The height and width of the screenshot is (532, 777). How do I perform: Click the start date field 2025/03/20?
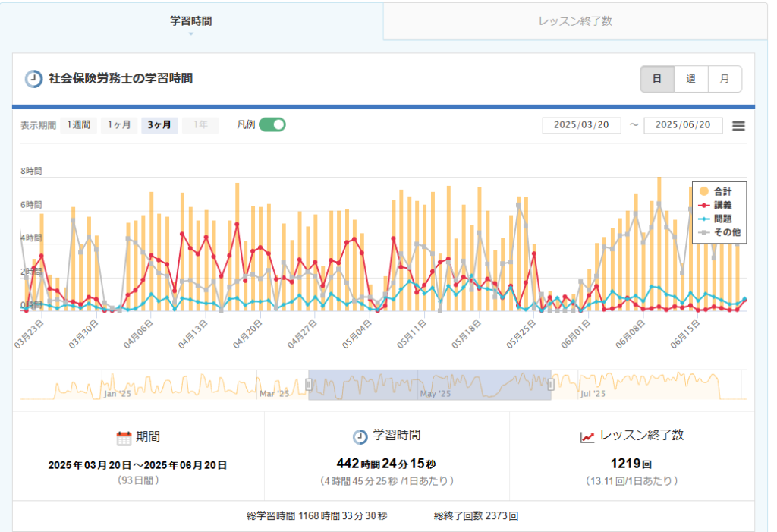point(582,125)
